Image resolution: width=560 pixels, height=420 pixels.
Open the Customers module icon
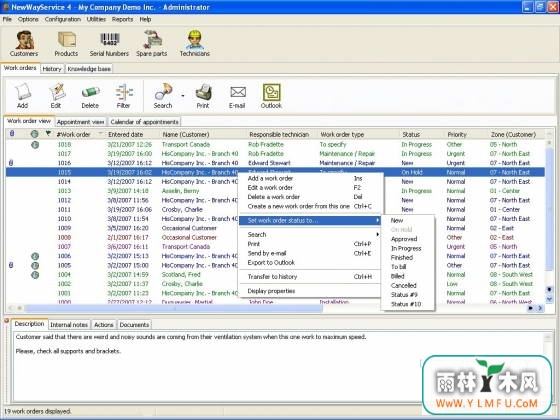24,44
